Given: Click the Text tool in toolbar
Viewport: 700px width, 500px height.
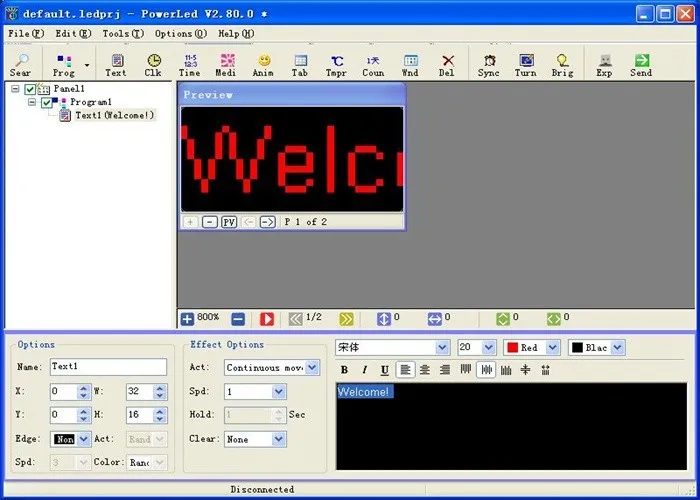Looking at the screenshot, I should click(x=116, y=65).
